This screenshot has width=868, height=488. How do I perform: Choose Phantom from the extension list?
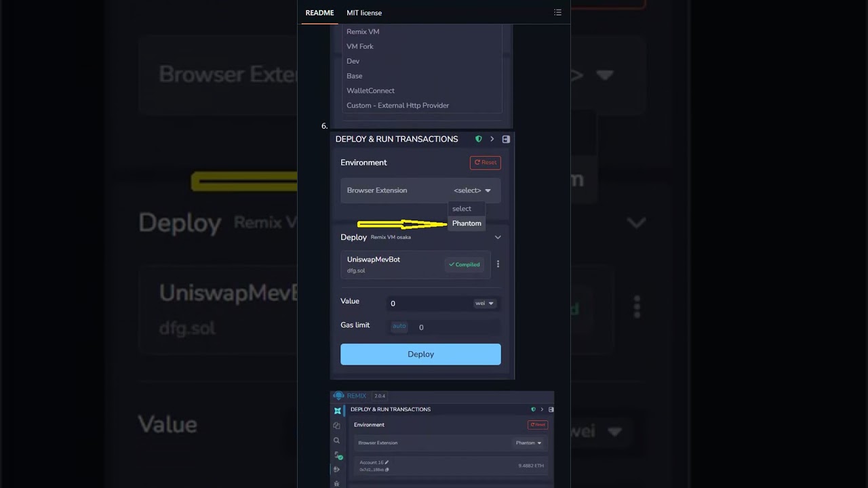pos(467,223)
